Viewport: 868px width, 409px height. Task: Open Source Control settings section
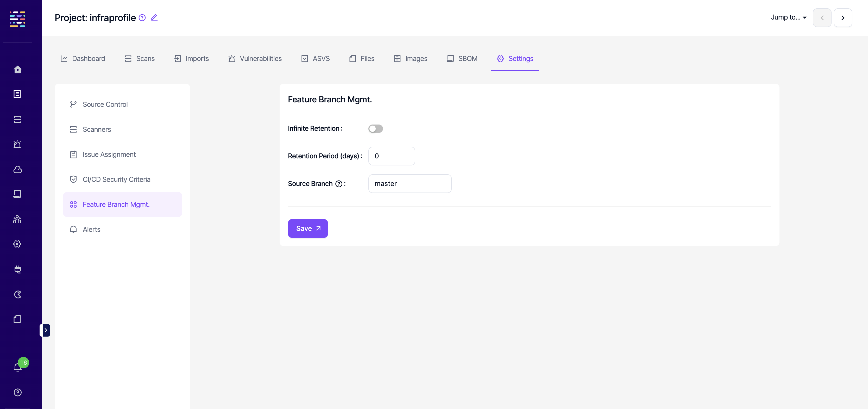click(x=122, y=104)
